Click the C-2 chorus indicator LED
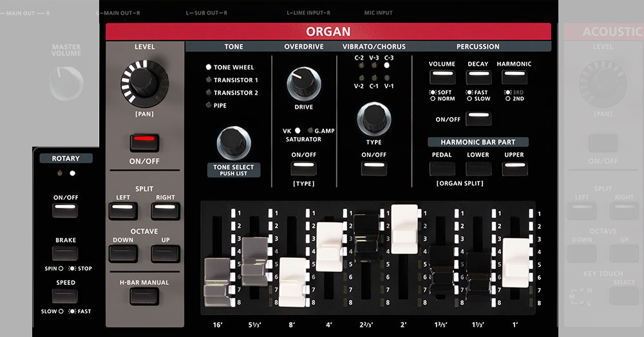Viewport: 644px width, 337px height. [x=361, y=65]
